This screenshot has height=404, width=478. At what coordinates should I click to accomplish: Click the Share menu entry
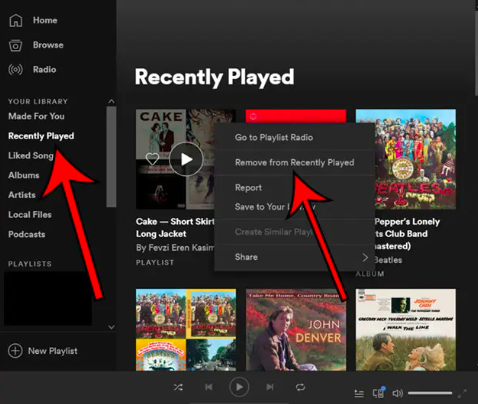click(x=246, y=257)
